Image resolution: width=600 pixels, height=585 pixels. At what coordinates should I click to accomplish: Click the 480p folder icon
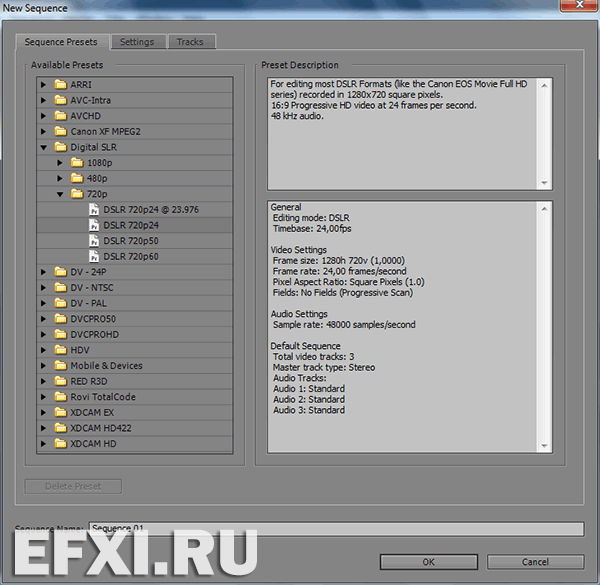(77, 178)
